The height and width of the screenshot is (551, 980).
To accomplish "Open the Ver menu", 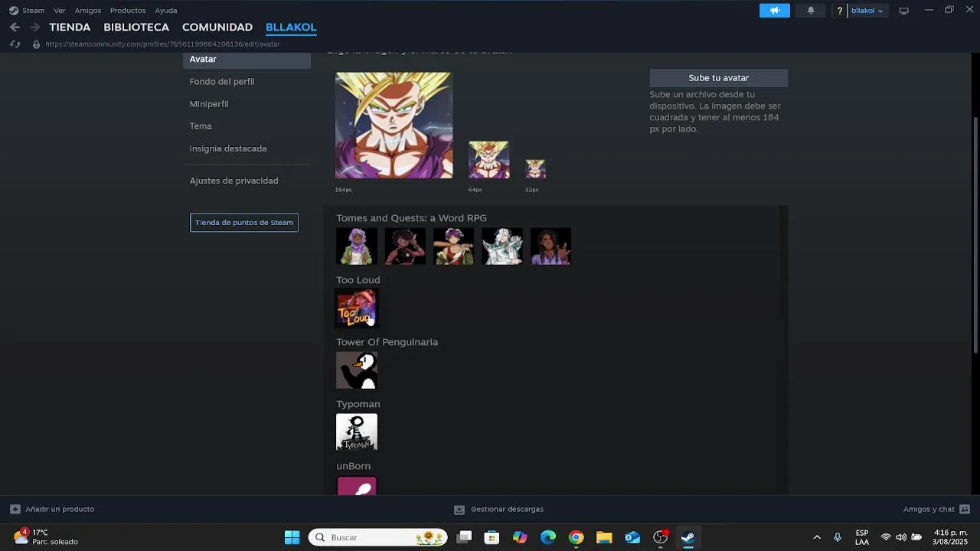I will pyautogui.click(x=59, y=11).
